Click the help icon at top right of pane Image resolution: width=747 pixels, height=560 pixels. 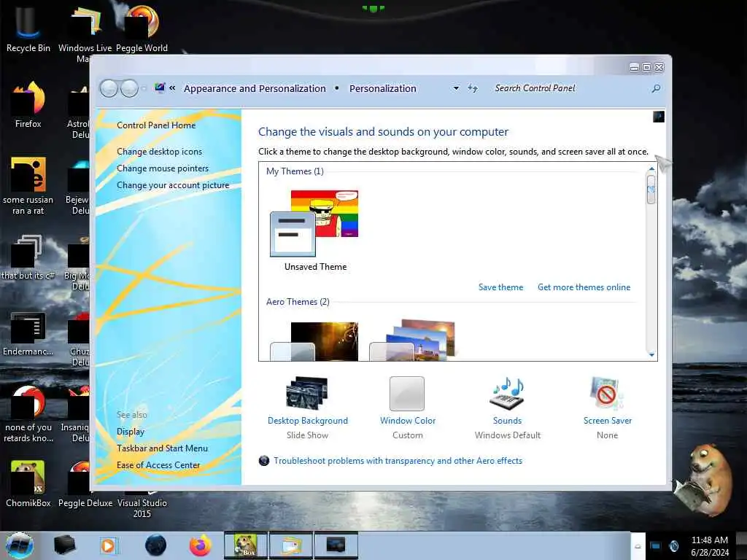[659, 117]
